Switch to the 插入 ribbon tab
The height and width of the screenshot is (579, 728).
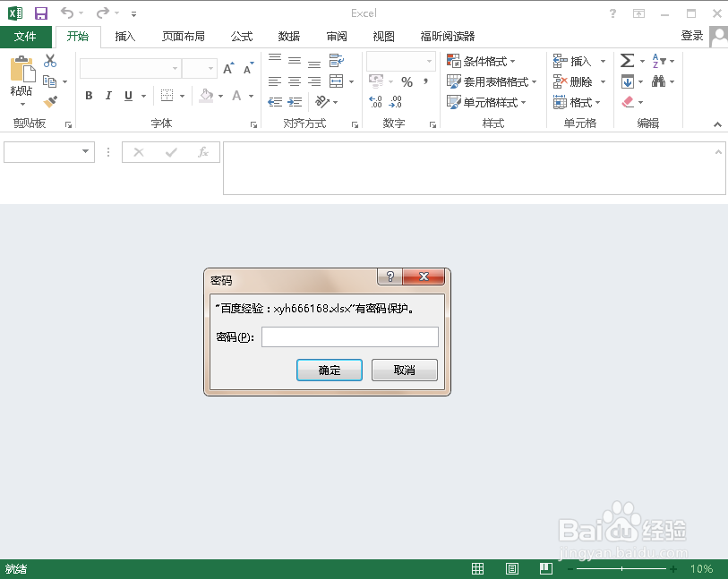125,37
